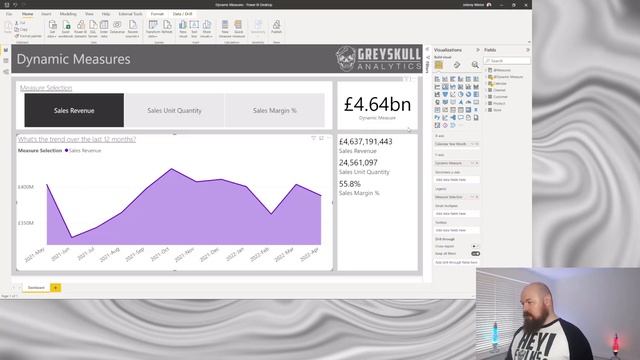The width and height of the screenshot is (640, 360).
Task: Select the stacked bar chart visual icon
Action: [x=437, y=79]
